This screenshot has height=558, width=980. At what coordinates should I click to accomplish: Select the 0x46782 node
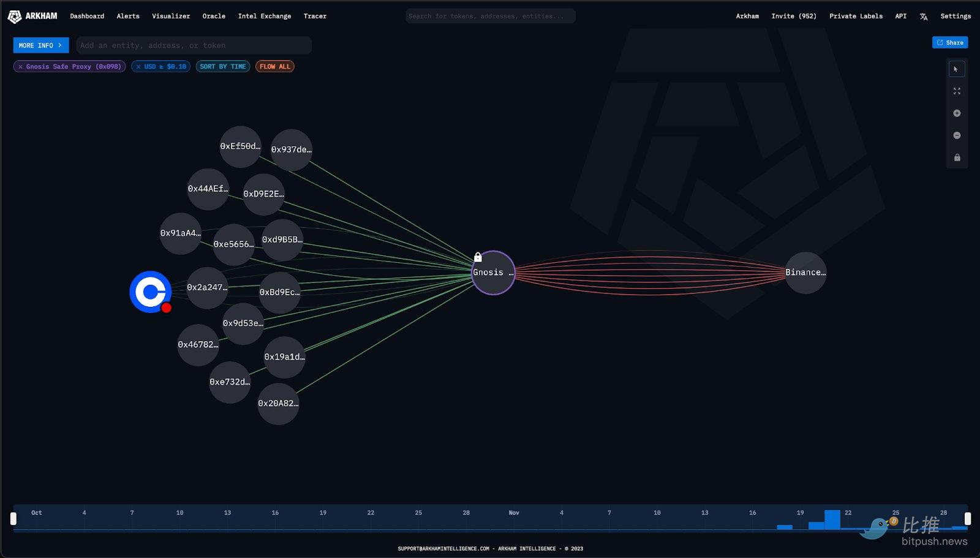(x=198, y=345)
